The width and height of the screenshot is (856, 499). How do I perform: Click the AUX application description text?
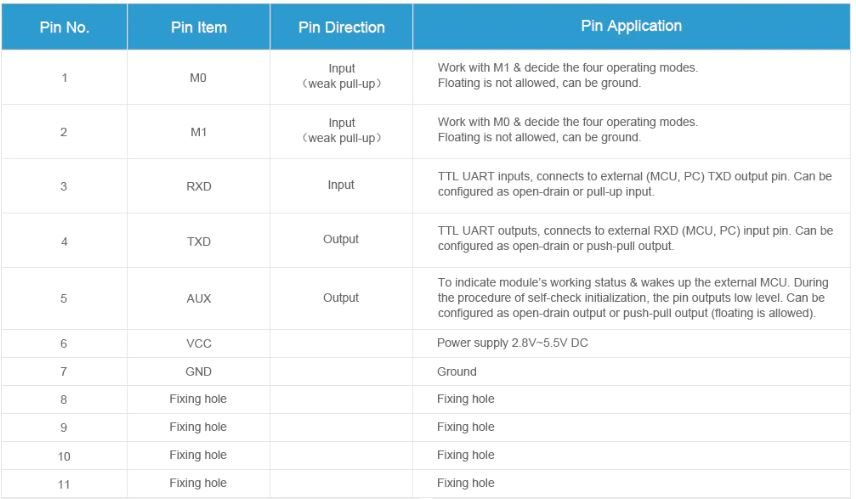pos(633,298)
